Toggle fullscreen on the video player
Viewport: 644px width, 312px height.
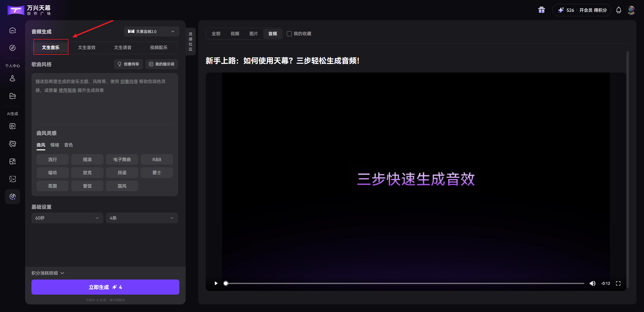pyautogui.click(x=618, y=283)
